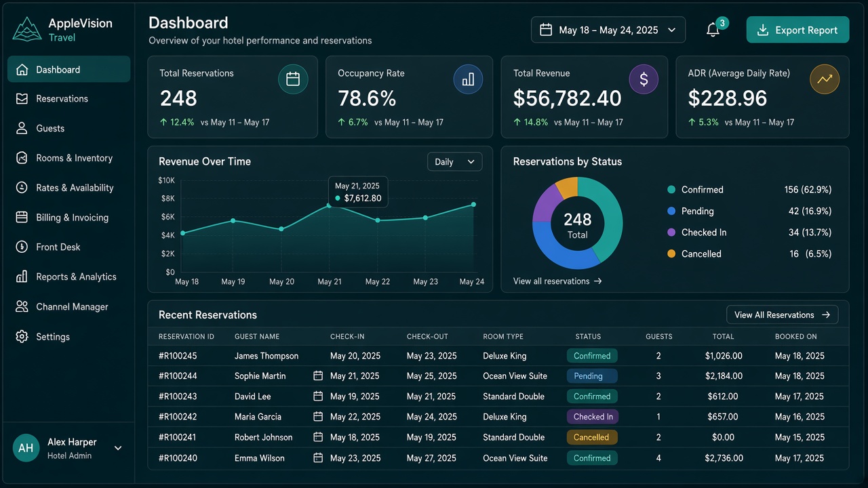
Task: Open Channel Manager in sidebar
Action: pos(68,307)
